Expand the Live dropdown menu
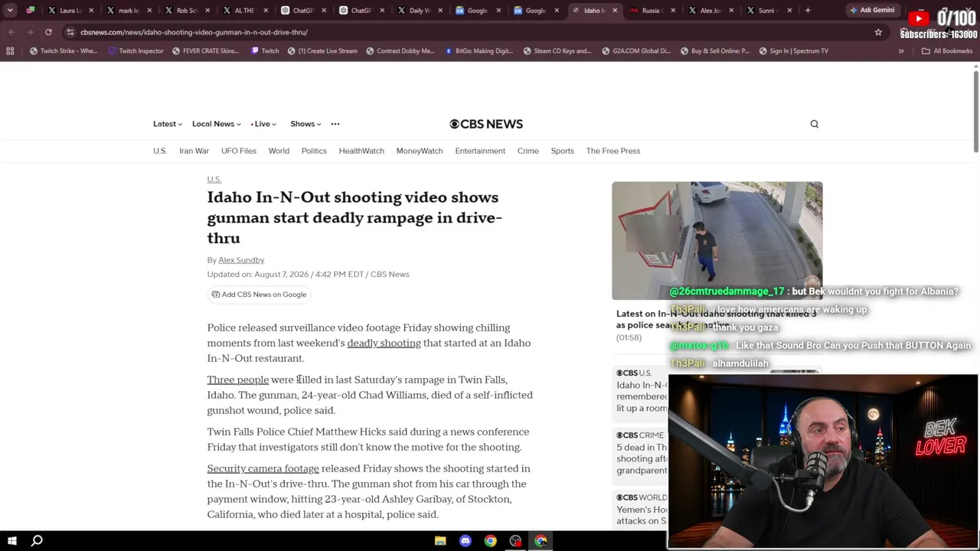The height and width of the screenshot is (551, 980). pyautogui.click(x=263, y=124)
